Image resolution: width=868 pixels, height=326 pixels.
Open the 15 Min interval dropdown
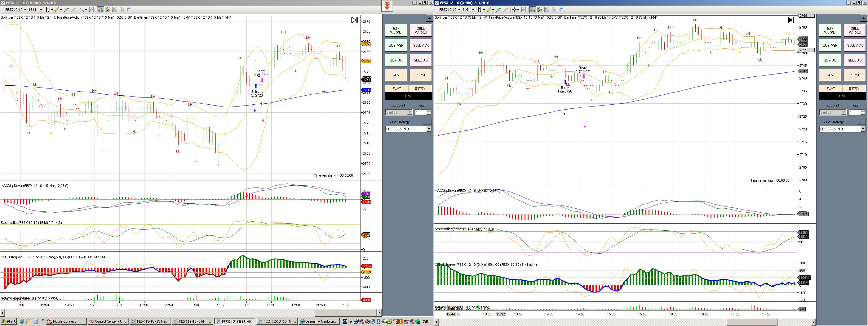(x=35, y=10)
